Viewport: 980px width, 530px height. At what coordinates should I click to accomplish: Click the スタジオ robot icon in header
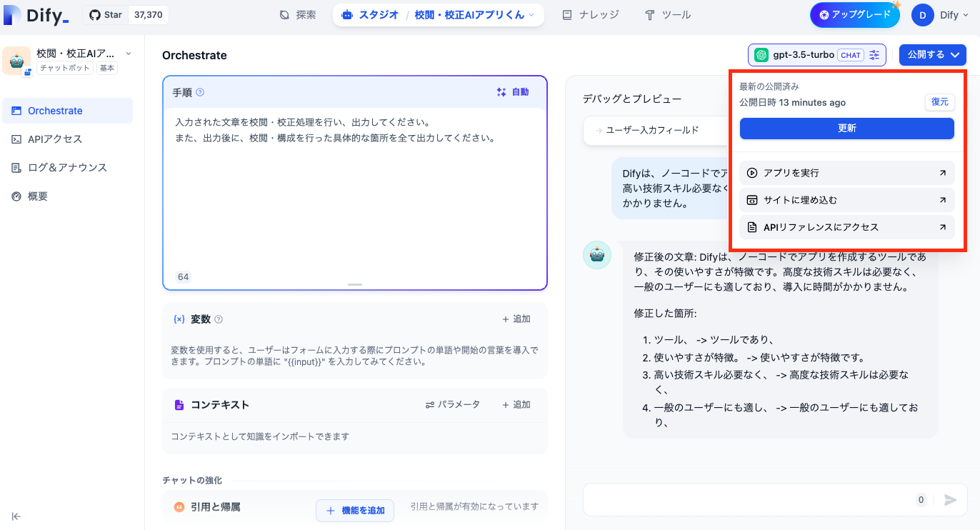(x=347, y=14)
